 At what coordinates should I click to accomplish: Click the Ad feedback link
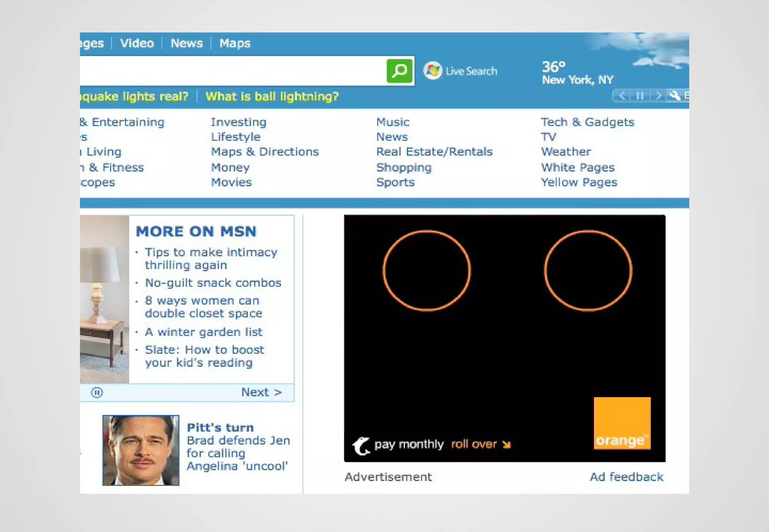point(626,477)
